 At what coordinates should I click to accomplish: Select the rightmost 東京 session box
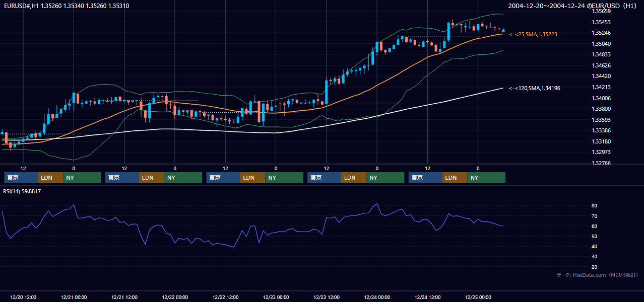coord(426,178)
